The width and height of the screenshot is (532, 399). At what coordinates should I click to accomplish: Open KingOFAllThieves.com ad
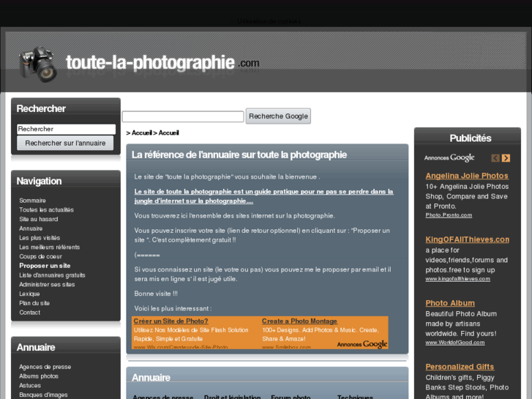(467, 239)
